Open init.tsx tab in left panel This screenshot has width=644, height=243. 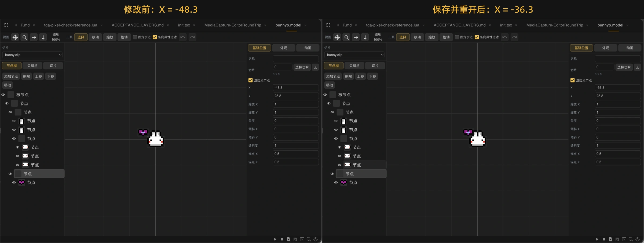click(184, 25)
